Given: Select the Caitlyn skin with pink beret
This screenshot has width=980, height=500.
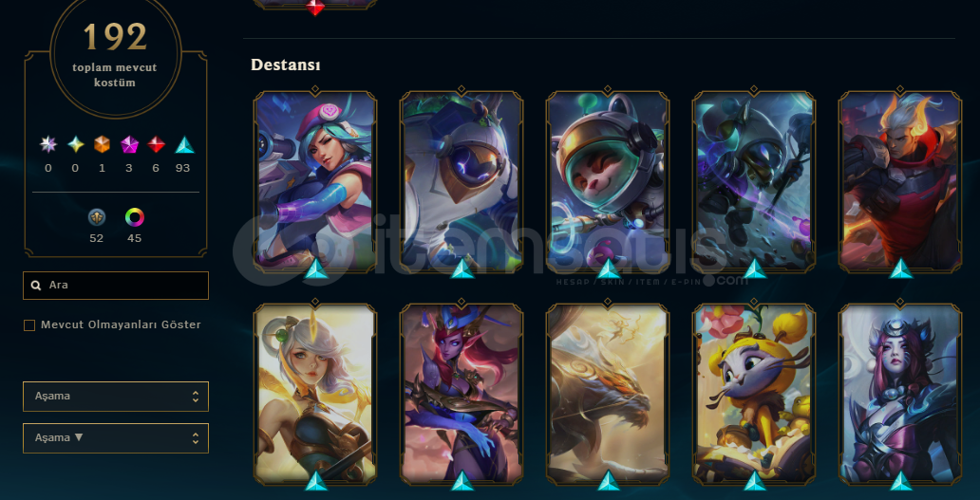Looking at the screenshot, I should [315, 182].
